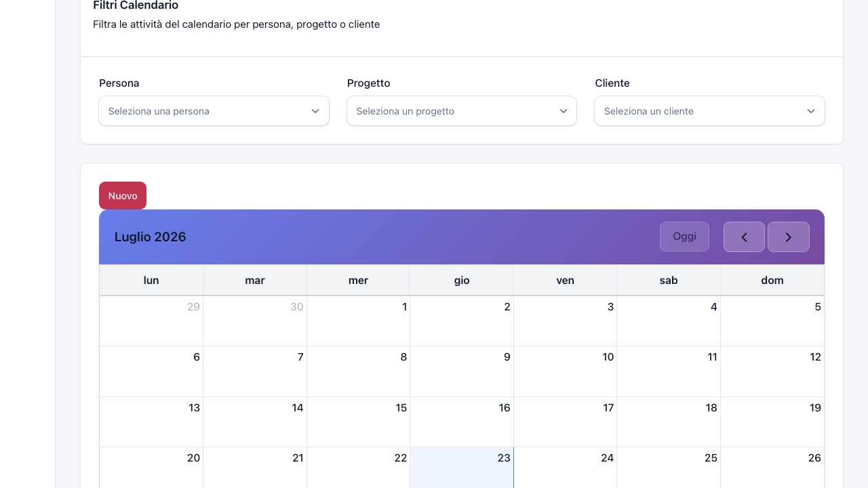Select the 'sab' column header
Viewport: 868px width, 488px height.
pyautogui.click(x=669, y=281)
